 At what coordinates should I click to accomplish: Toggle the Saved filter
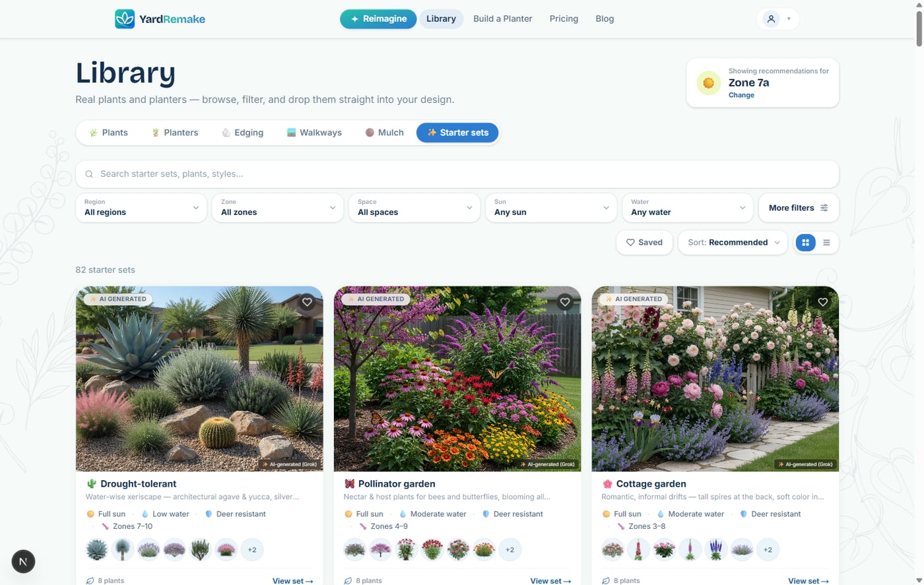pyautogui.click(x=644, y=243)
